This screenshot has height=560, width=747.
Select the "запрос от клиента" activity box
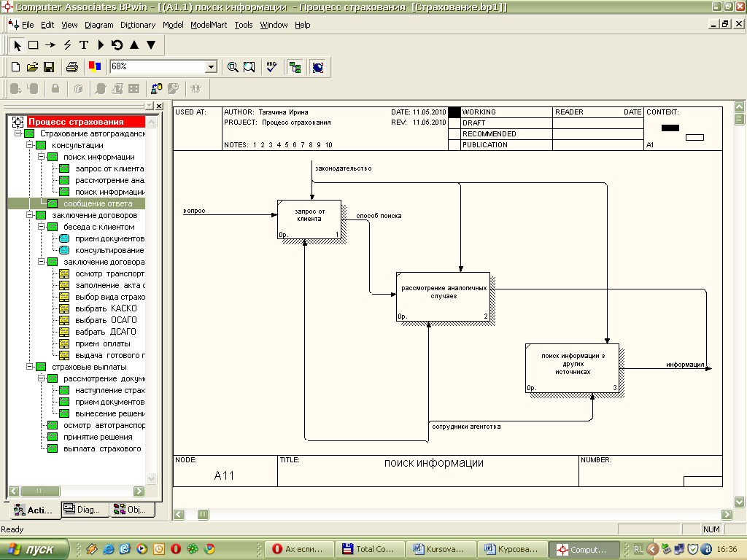tap(309, 219)
